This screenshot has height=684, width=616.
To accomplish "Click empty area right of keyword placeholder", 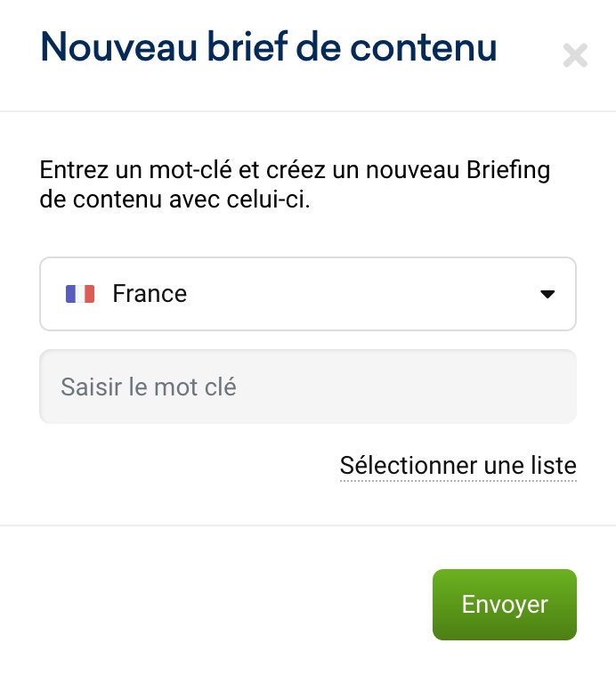I will 405,387.
